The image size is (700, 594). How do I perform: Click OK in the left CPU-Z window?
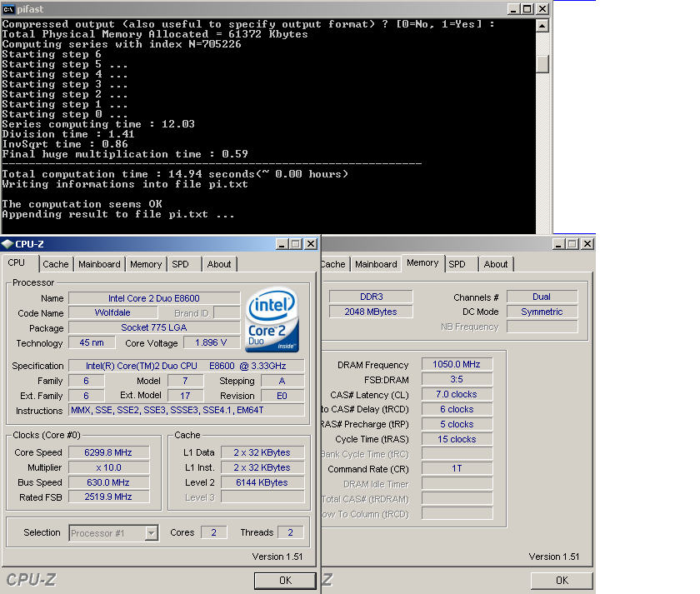coord(285,581)
